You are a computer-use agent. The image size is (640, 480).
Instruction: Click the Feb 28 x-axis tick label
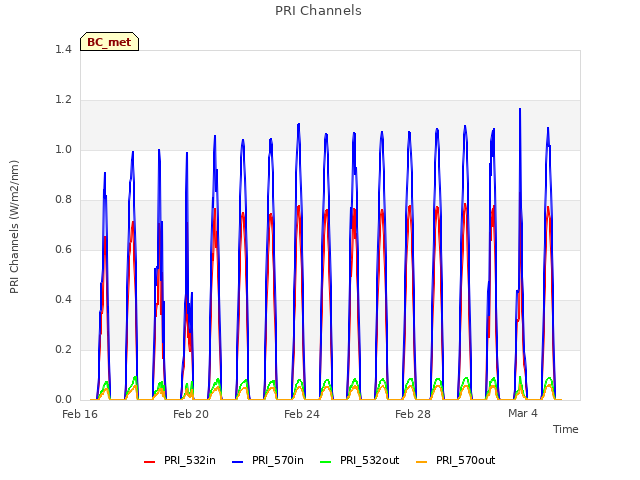413,414
